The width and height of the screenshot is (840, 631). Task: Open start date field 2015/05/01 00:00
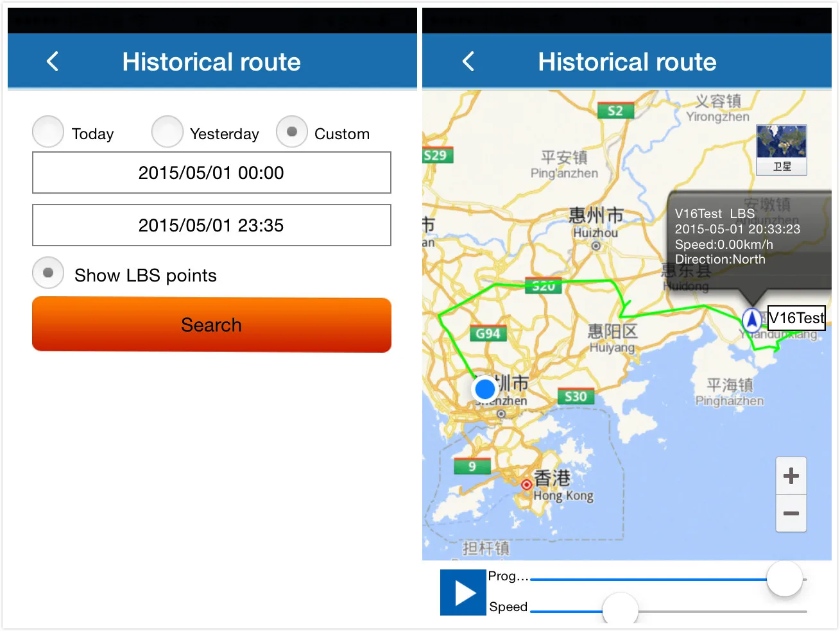pyautogui.click(x=212, y=172)
